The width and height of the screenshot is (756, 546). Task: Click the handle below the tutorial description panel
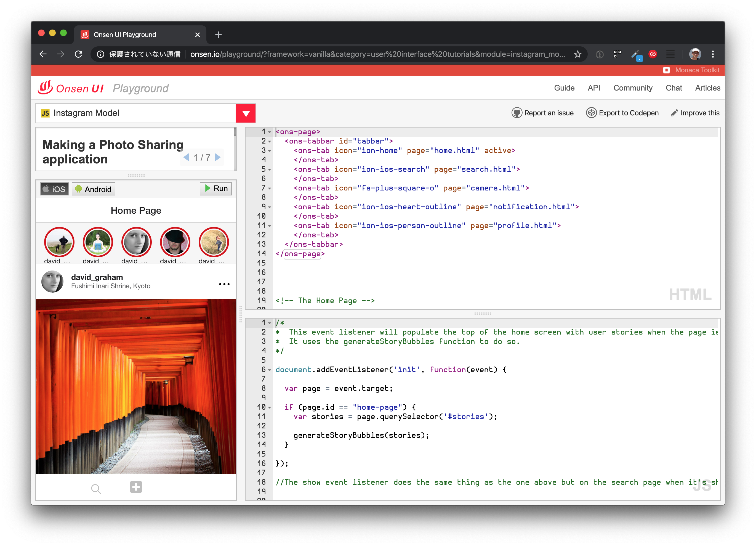pos(136,175)
